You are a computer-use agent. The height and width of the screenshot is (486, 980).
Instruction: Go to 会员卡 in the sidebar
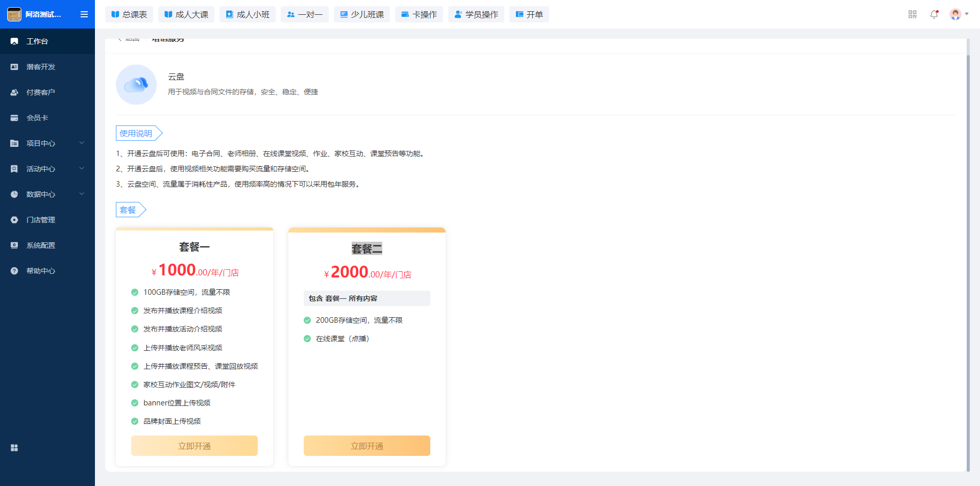point(37,118)
